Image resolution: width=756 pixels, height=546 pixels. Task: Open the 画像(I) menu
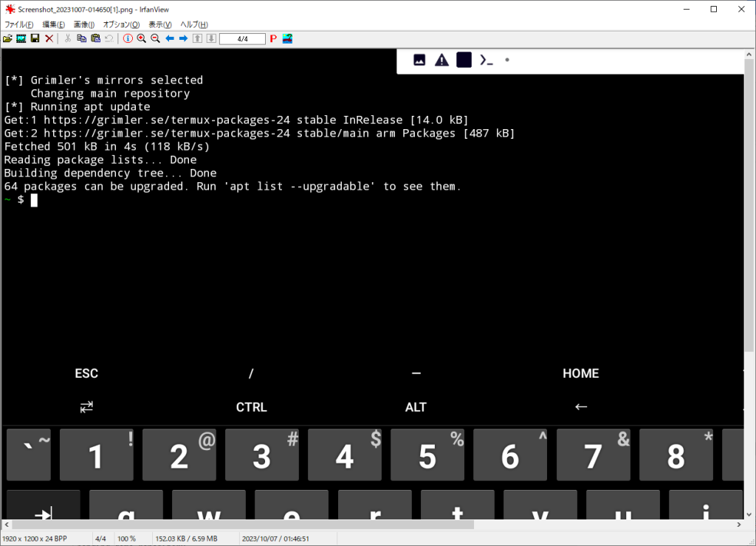click(84, 24)
